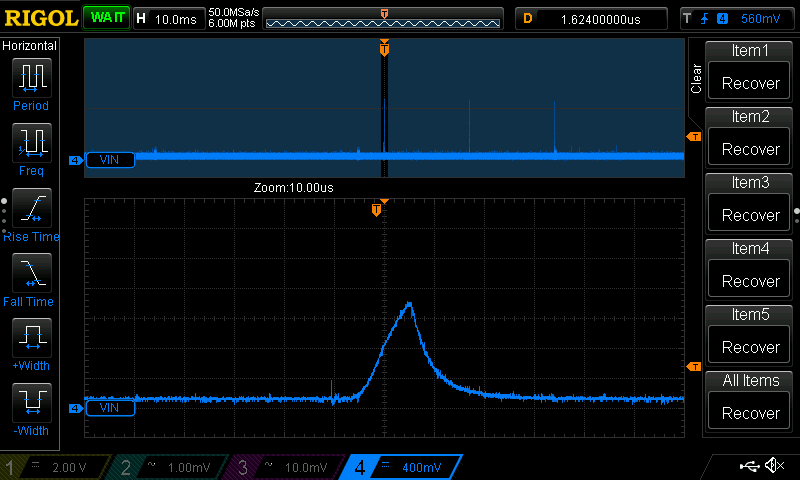
Task: Select the +Width measurement icon
Action: (32, 337)
